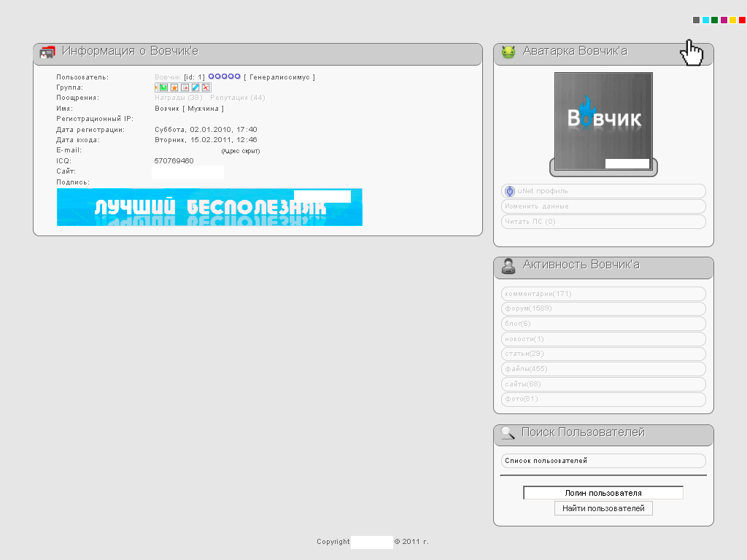The image size is (747, 560).
Task: Click the "Аватарка Вовчик'а" panel title
Action: click(575, 51)
